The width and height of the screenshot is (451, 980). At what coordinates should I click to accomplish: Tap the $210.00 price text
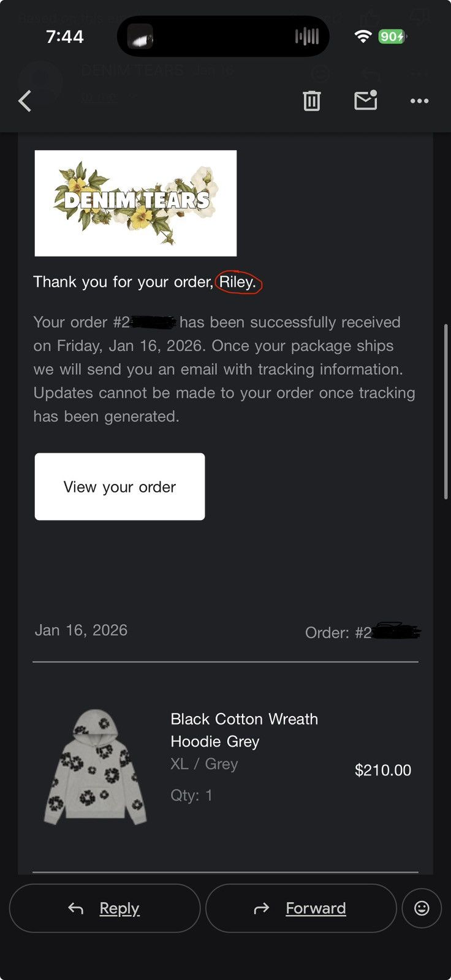coord(383,770)
